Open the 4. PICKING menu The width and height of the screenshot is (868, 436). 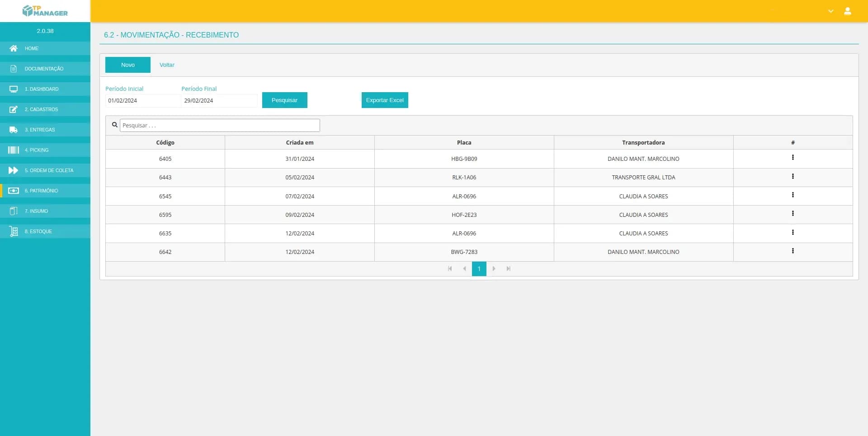click(x=45, y=150)
